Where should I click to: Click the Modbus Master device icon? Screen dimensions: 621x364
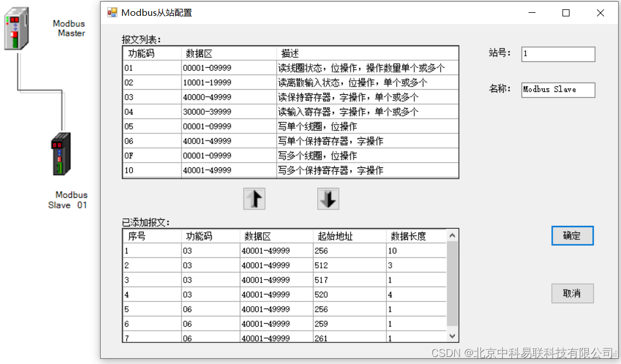point(16,29)
